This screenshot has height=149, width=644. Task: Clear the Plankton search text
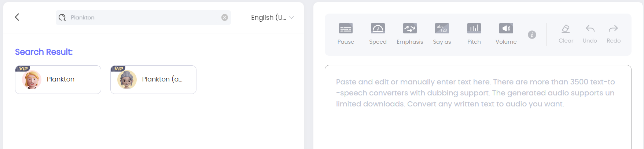[x=225, y=18]
